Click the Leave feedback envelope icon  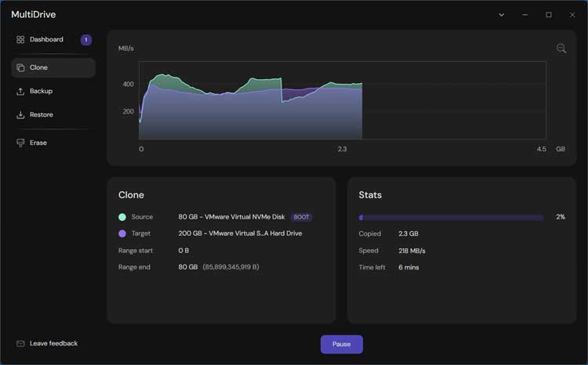tap(20, 344)
